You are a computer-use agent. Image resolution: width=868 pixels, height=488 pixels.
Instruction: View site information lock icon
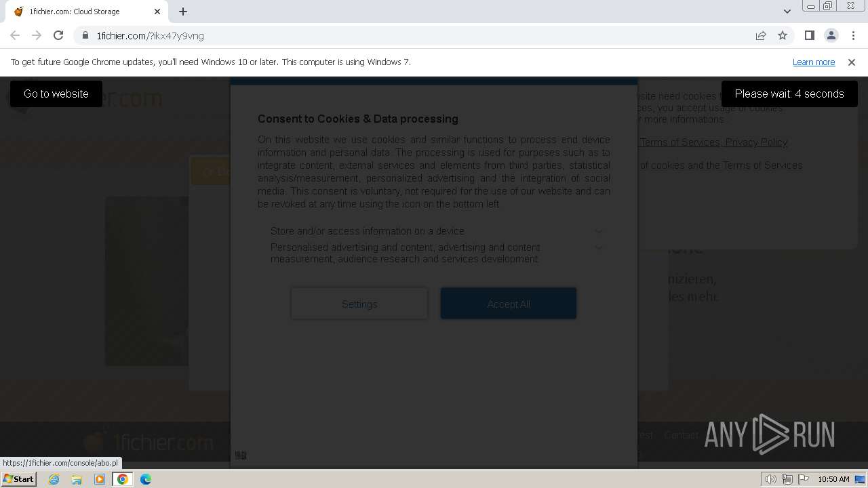[85, 36]
